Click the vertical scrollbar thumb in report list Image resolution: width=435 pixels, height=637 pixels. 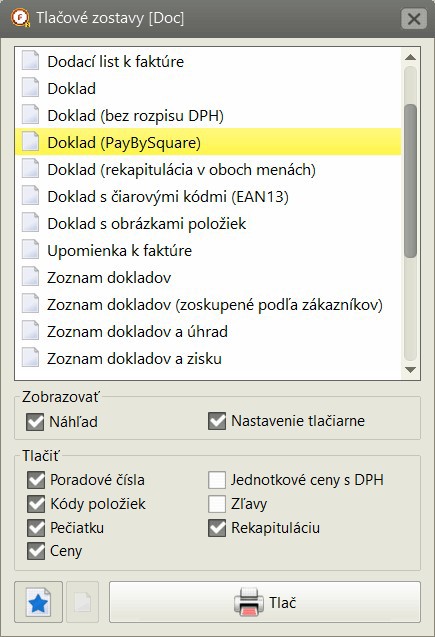point(410,181)
